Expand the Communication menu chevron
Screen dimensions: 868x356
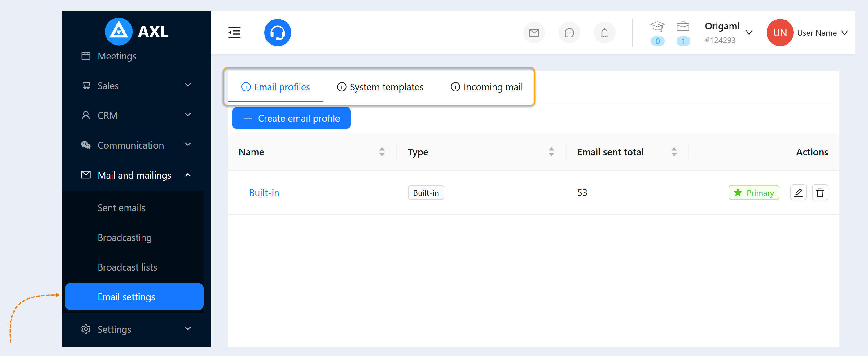[188, 144]
